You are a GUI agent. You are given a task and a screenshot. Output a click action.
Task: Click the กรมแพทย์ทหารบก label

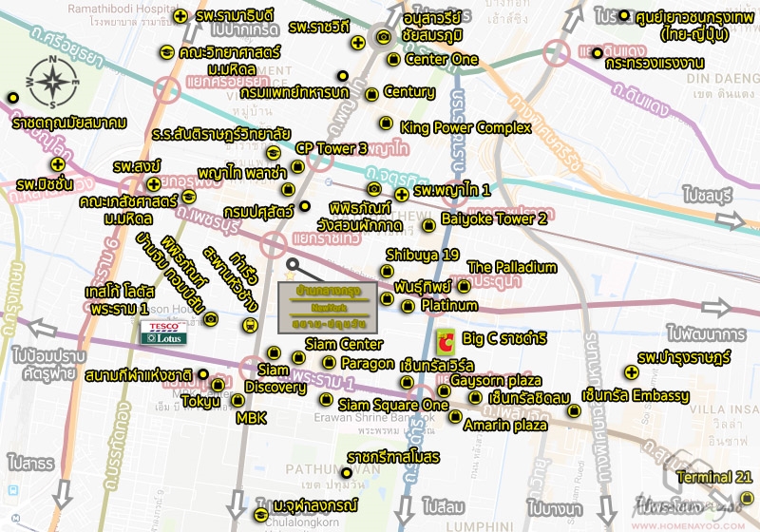pyautogui.click(x=294, y=92)
